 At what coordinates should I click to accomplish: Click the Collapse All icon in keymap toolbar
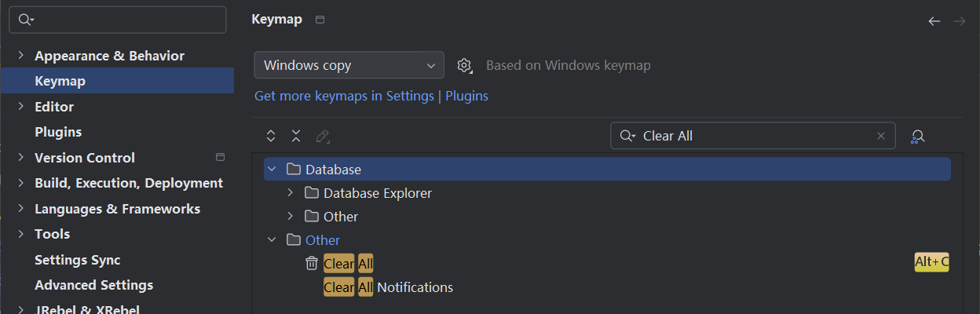pos(296,136)
